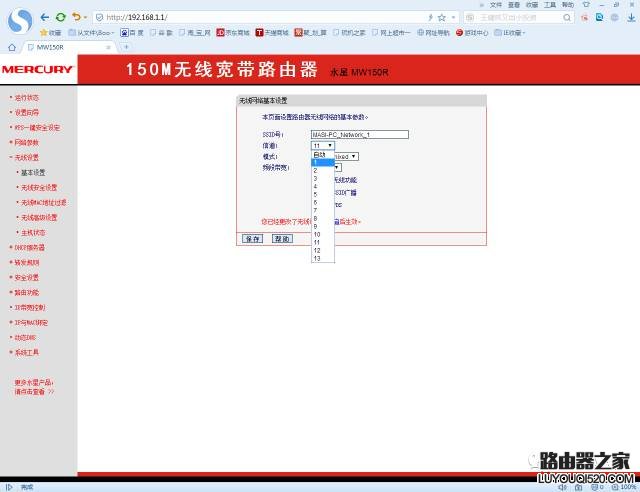Select channel 5 in the list
The width and height of the screenshot is (640, 492).
tap(322, 194)
